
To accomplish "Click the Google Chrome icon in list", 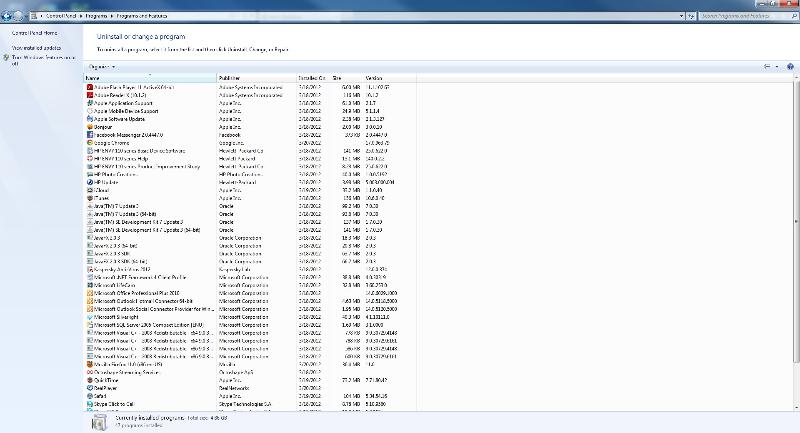I will [90, 143].
